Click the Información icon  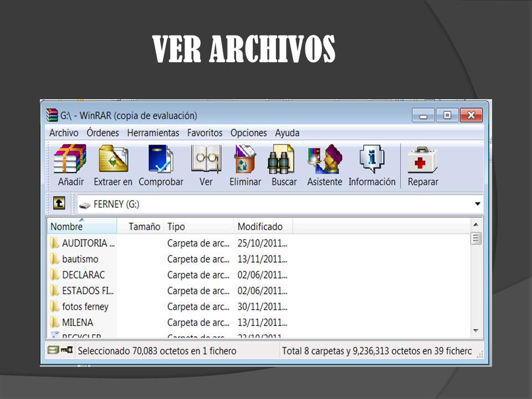tap(372, 158)
